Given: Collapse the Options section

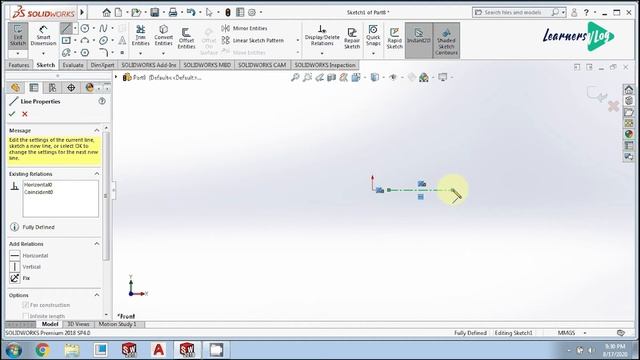Looking at the screenshot, I should [97, 295].
